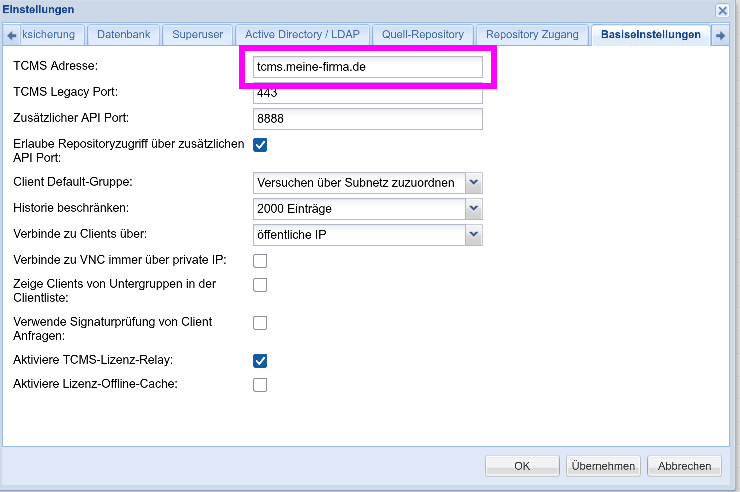Cancel with the Abbrechen button
This screenshot has height=492, width=740.
click(x=684, y=466)
